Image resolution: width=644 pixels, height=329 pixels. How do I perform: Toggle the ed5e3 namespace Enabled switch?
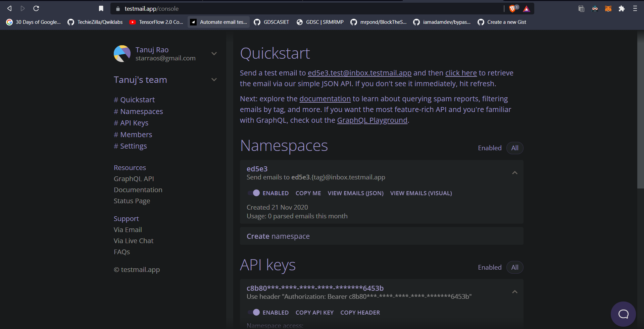[x=254, y=193]
